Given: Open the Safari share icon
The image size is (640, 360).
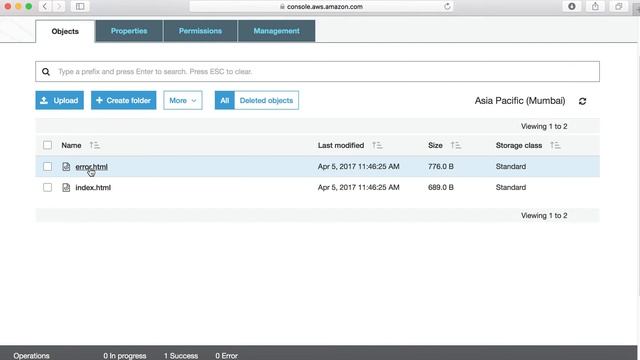Looking at the screenshot, I should point(596,7).
